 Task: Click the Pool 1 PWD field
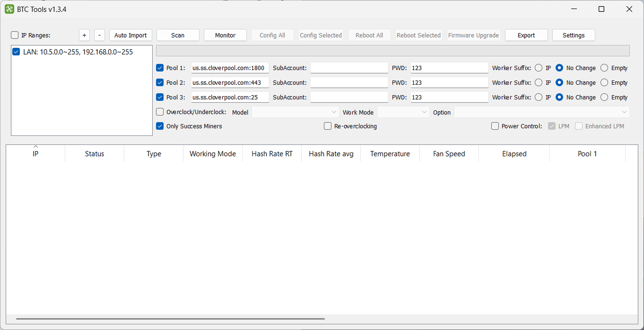point(449,68)
